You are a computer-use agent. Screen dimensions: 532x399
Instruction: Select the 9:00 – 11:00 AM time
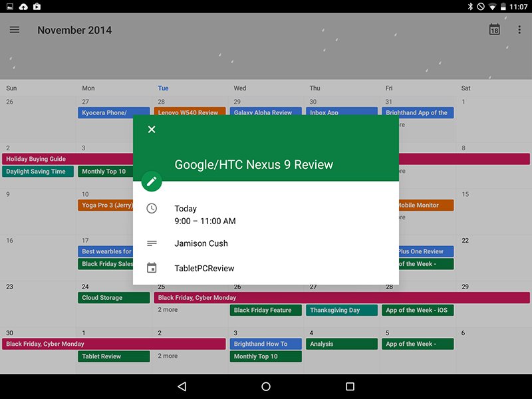click(205, 221)
